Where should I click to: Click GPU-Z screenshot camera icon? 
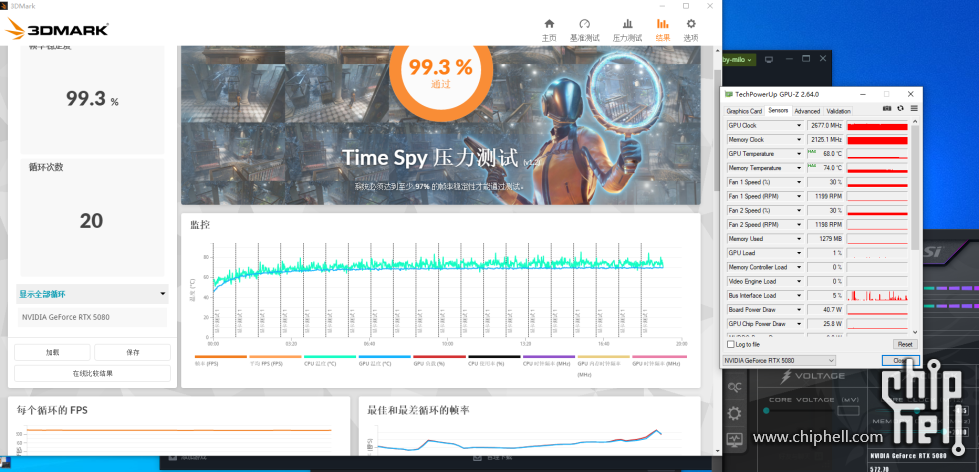click(887, 109)
